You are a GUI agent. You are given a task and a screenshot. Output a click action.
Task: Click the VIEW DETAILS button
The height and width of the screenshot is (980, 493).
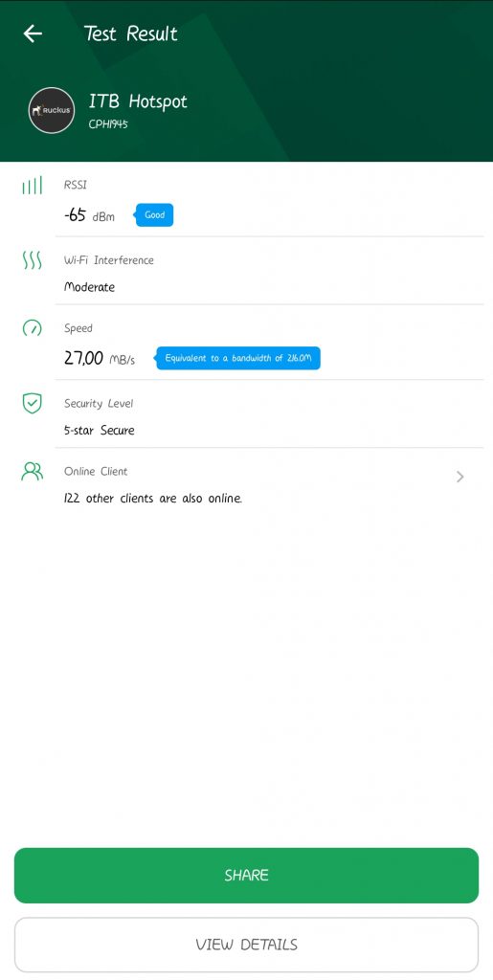246,945
